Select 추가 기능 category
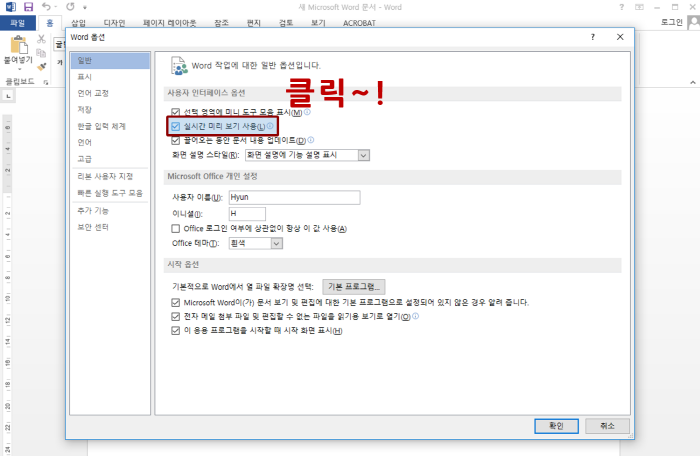This screenshot has width=700, height=456. click(x=110, y=210)
